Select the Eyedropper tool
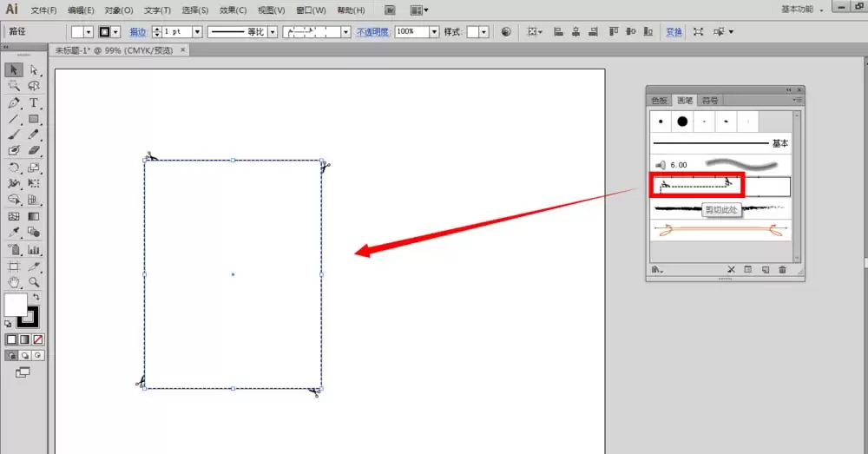868x454 pixels. click(14, 233)
